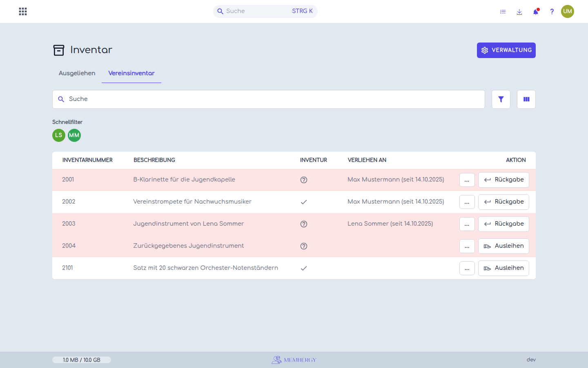Switch to the Ausgeliehen tab
Screen dimensions: 588x368
77,73
